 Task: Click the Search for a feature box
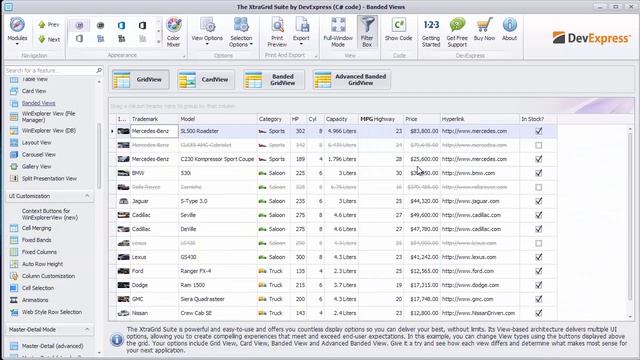pos(50,70)
